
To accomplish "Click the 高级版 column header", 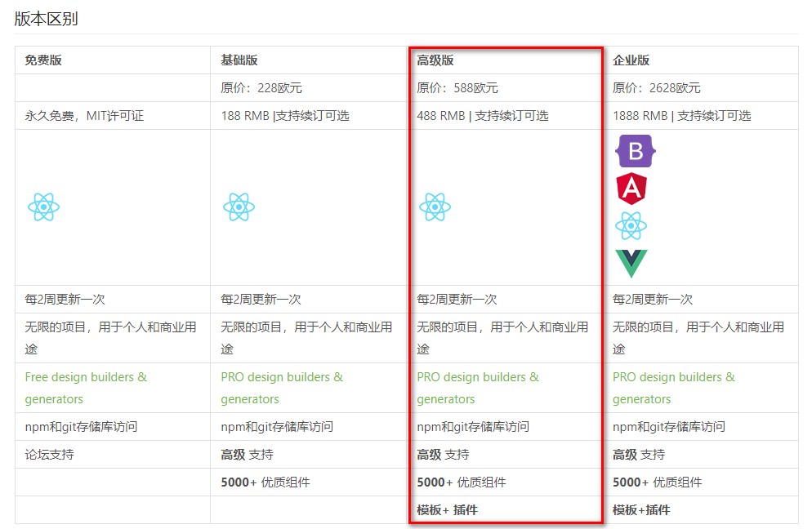I will tap(435, 60).
